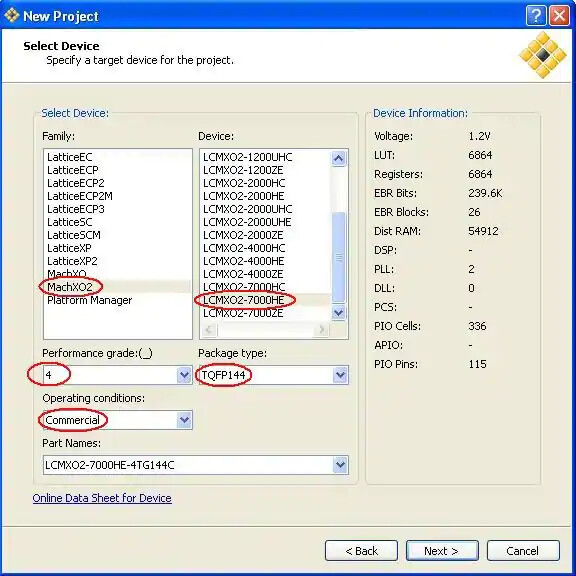This screenshot has width=576, height=576.
Task: Open Online Data Sheet for Device link
Action: [102, 498]
